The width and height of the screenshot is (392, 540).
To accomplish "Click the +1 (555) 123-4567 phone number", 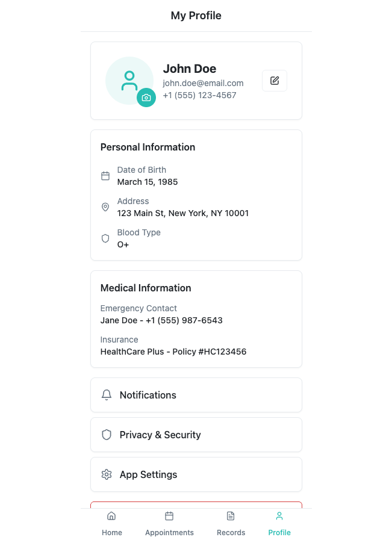I will (x=199, y=95).
